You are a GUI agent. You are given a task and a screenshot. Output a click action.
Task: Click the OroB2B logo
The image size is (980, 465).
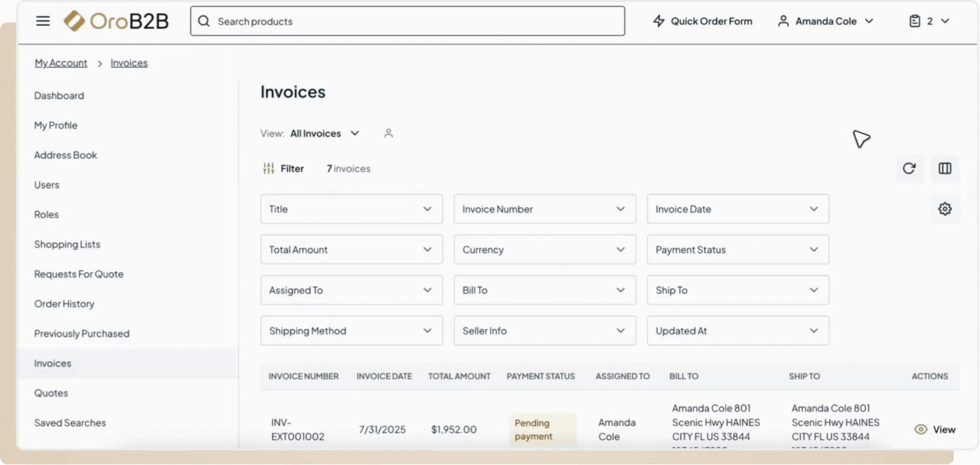pyautogui.click(x=116, y=21)
